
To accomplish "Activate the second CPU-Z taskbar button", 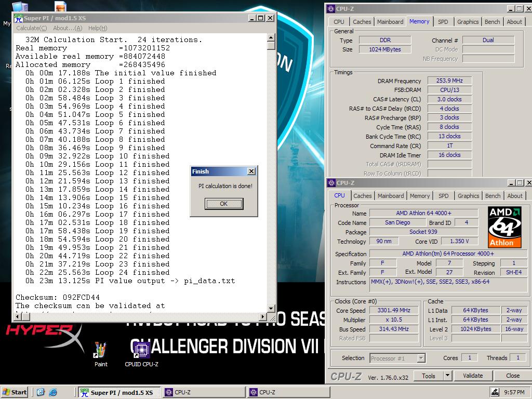I will [288, 392].
